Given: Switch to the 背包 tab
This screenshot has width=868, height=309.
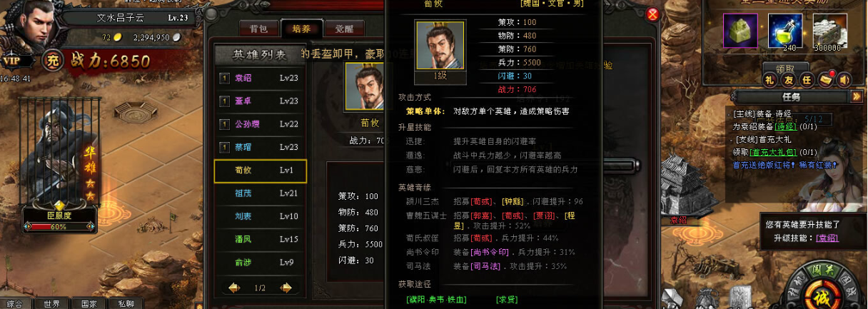Looking at the screenshot, I should click(x=258, y=29).
